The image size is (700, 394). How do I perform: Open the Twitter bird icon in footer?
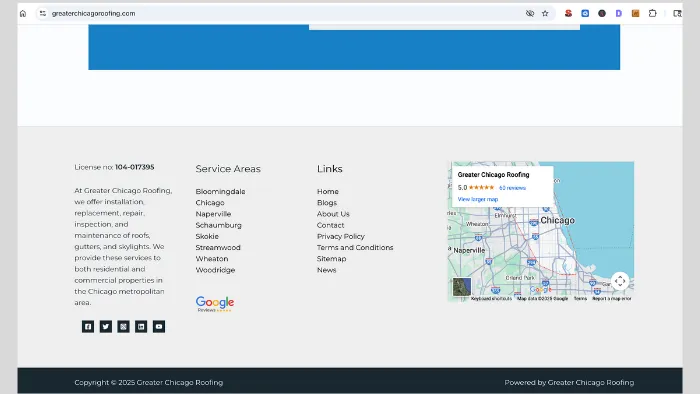coord(106,327)
